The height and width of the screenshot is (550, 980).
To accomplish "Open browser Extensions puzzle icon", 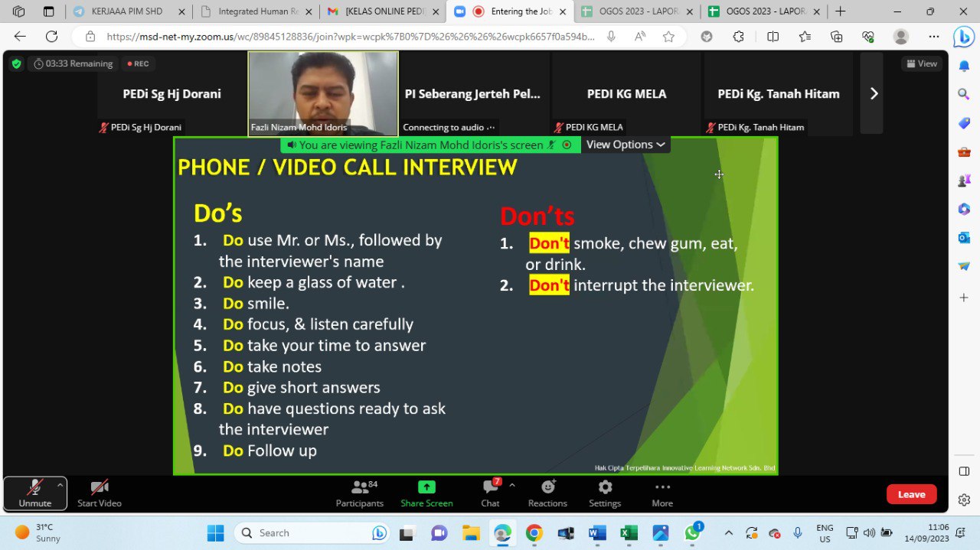I will click(739, 37).
